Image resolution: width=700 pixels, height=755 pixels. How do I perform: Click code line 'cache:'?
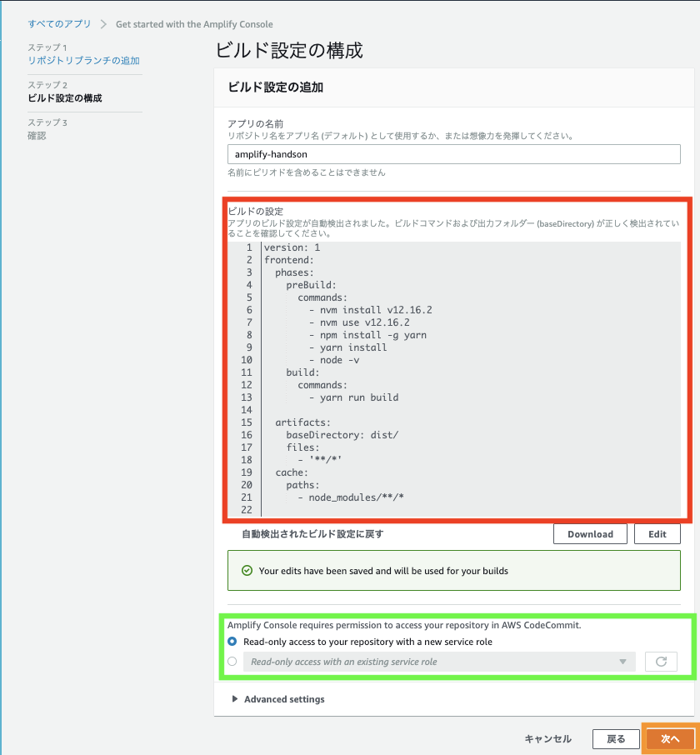coord(292,472)
